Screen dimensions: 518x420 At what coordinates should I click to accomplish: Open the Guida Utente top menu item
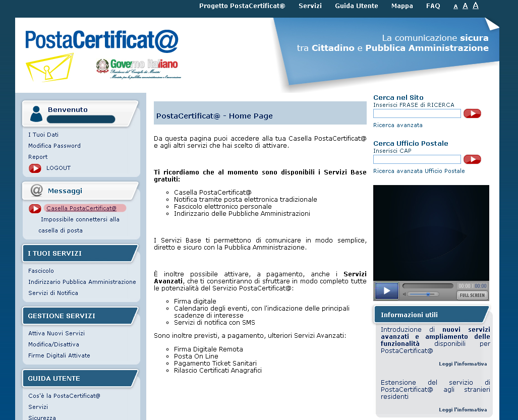[x=357, y=6]
